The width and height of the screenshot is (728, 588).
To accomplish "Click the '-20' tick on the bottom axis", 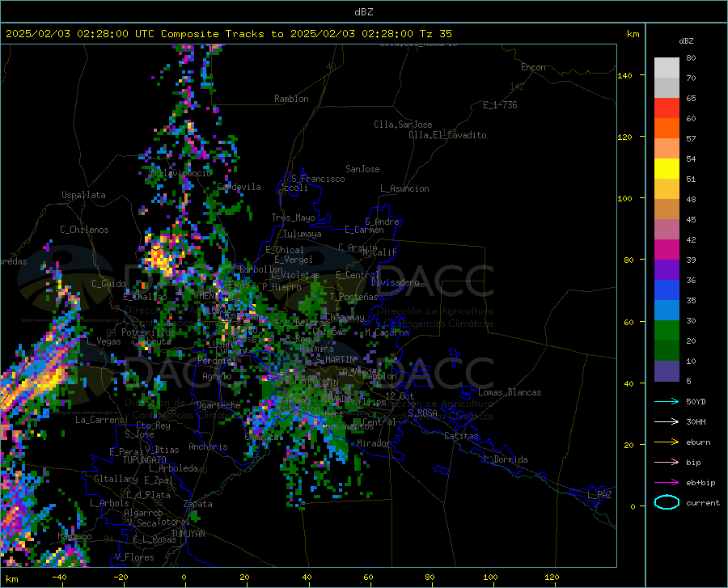I will point(121,577).
